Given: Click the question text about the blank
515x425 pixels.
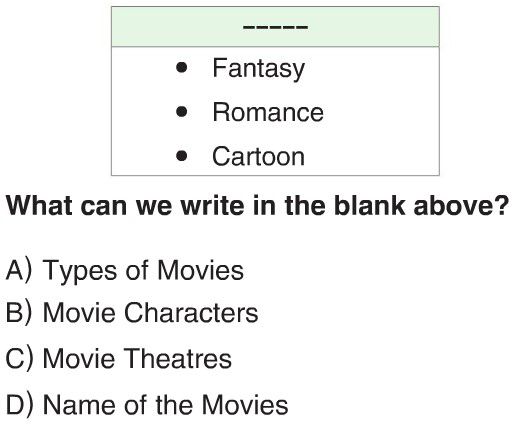Looking at the screenshot, I should click(x=257, y=206).
